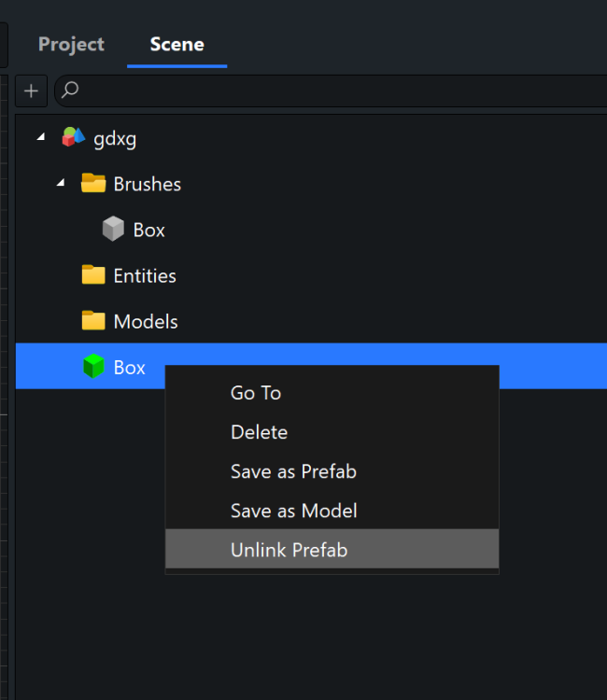607x700 pixels.
Task: Collapse the Brushes folder arrow
Action: pos(61,184)
